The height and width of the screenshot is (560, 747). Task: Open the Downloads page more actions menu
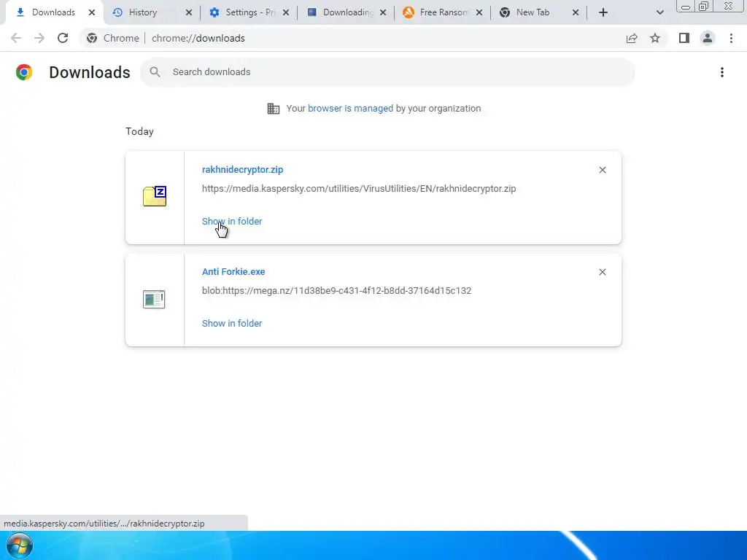point(722,72)
